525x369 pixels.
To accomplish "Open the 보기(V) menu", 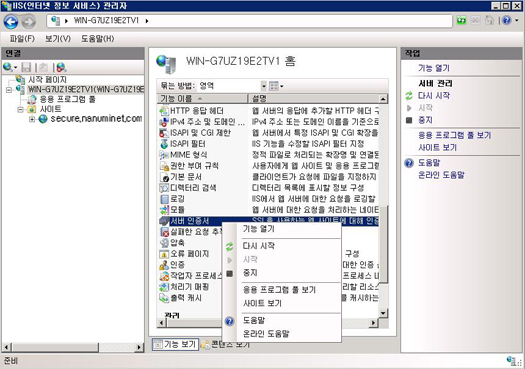I will tap(58, 39).
